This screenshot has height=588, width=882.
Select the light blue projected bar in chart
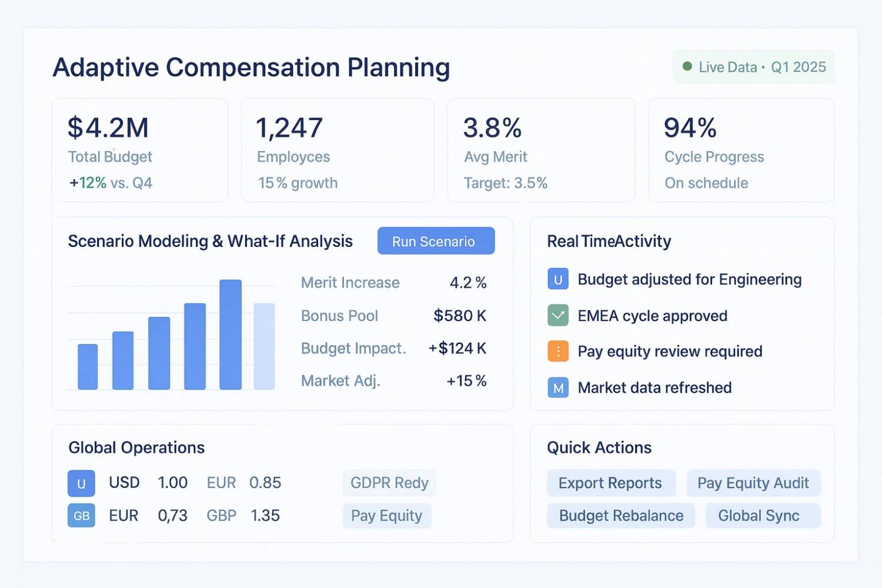(x=264, y=346)
